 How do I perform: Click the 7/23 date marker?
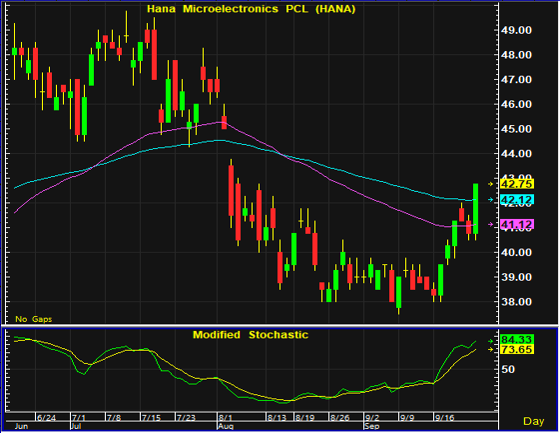point(186,418)
